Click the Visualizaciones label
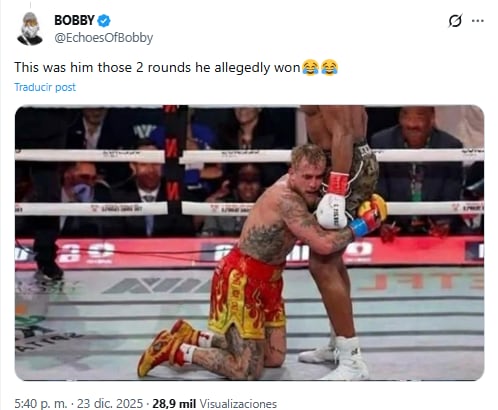This screenshot has width=498, height=410. pyautogui.click(x=238, y=404)
